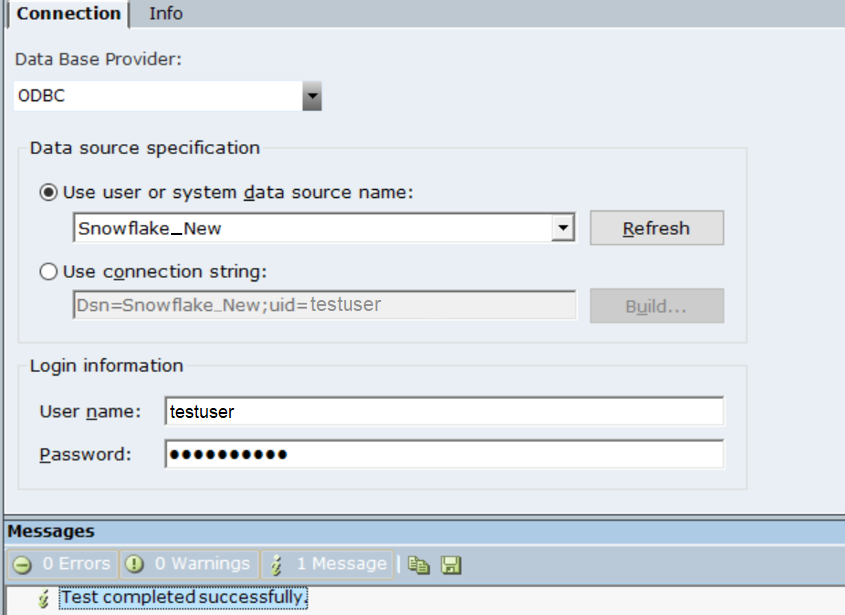Click the connection string text box

[324, 305]
